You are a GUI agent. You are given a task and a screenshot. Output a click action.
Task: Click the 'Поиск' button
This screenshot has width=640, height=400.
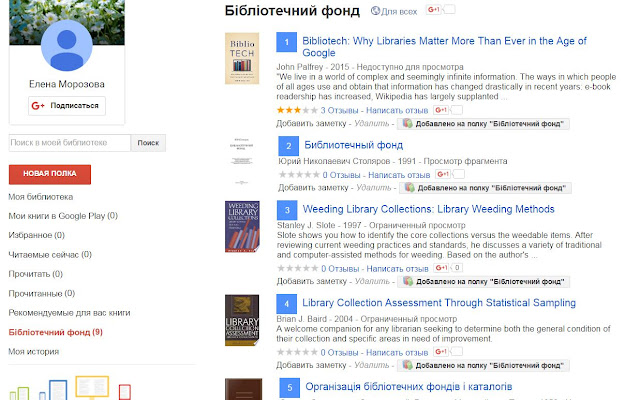pyautogui.click(x=148, y=143)
